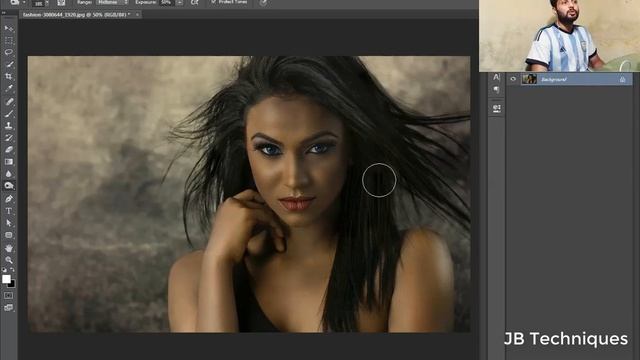The width and height of the screenshot is (640, 360).
Task: Expand the collapsed toolbar double-arrow
Action: click(4, 13)
